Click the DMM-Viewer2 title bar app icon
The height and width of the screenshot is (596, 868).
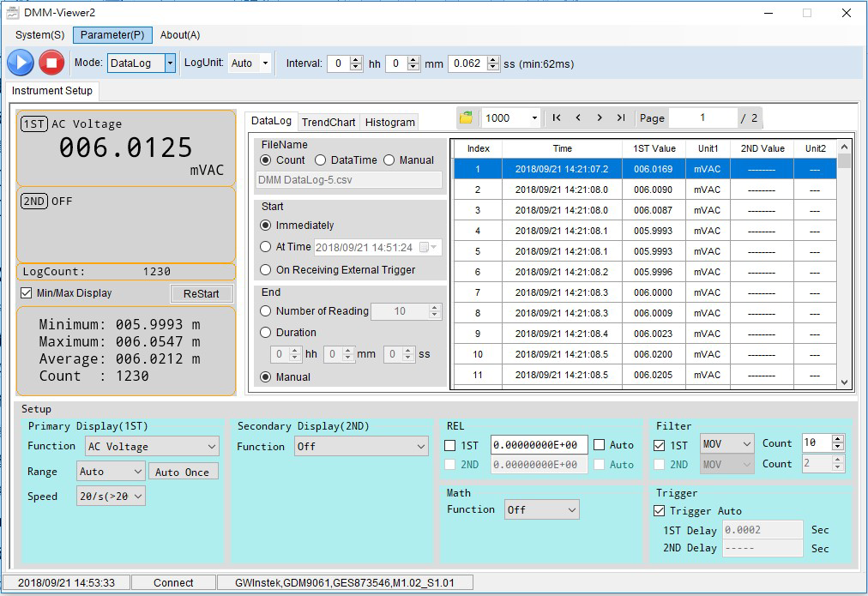coord(13,13)
